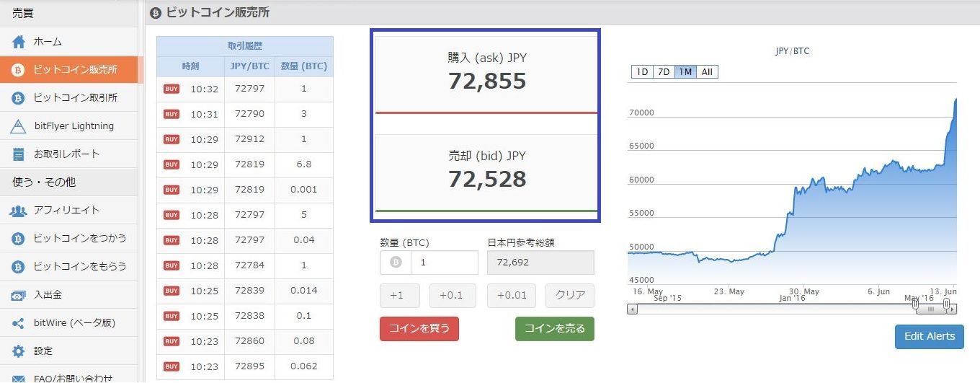Open the ホーム menu item
The width and height of the screenshot is (980, 383).
click(68, 42)
